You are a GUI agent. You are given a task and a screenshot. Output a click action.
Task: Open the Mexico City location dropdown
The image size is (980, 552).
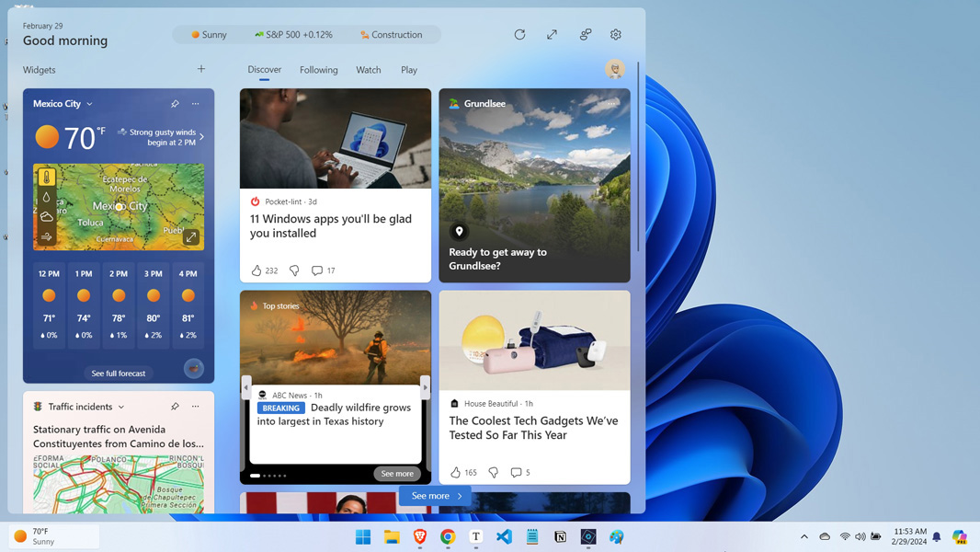pyautogui.click(x=89, y=104)
